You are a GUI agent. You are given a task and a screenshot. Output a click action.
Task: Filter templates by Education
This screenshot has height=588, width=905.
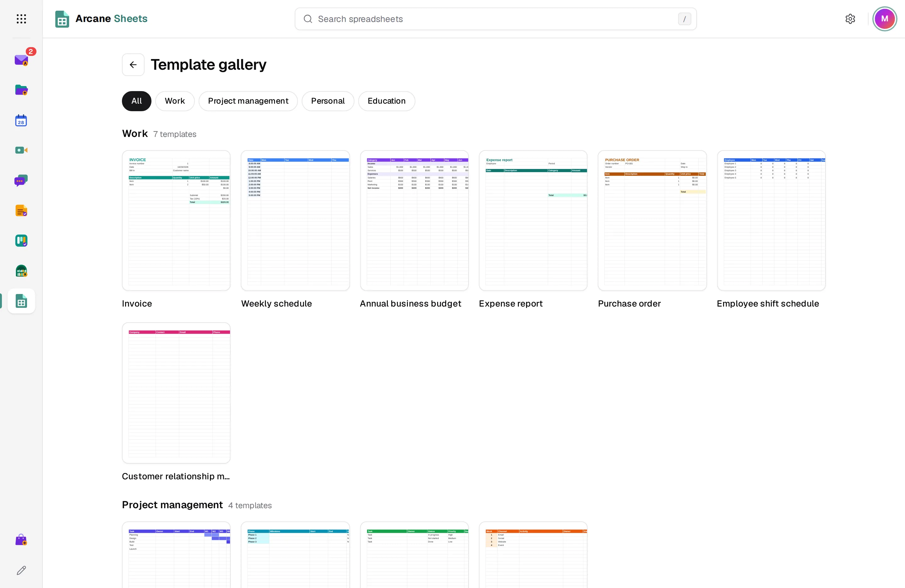(x=386, y=101)
